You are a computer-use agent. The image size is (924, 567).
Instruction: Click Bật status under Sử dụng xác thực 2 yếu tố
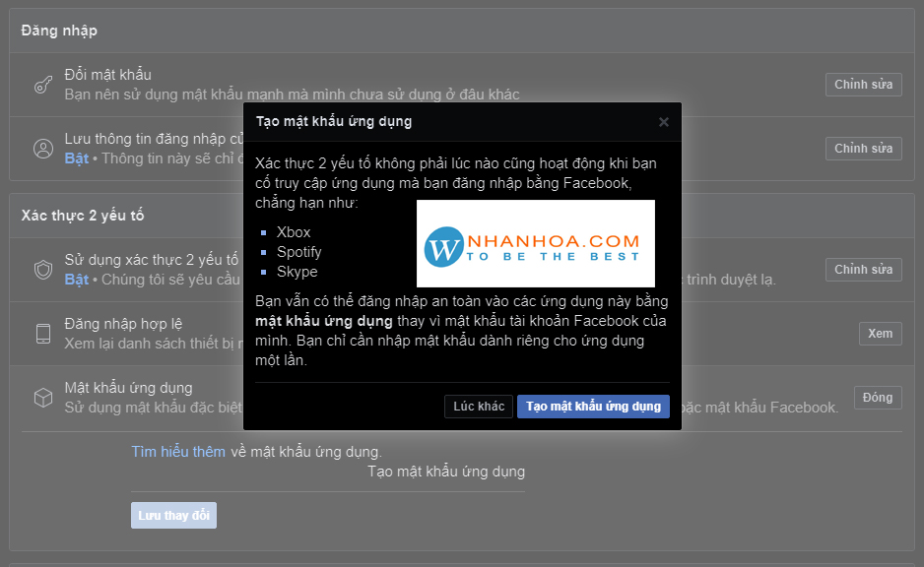click(x=77, y=280)
